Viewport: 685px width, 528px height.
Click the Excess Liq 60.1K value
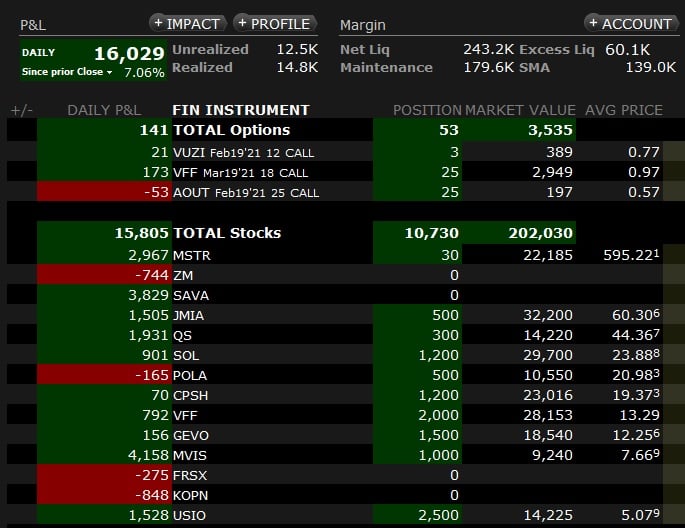click(628, 50)
